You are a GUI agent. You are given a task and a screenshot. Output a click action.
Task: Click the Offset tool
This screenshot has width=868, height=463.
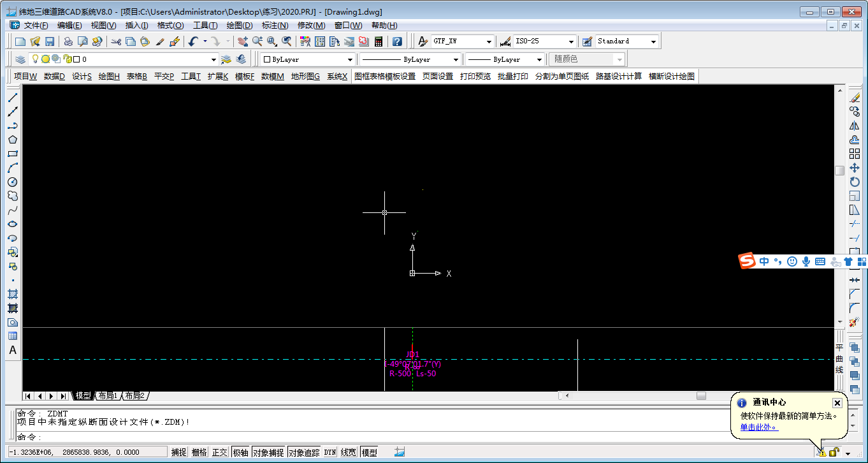pyautogui.click(x=855, y=140)
